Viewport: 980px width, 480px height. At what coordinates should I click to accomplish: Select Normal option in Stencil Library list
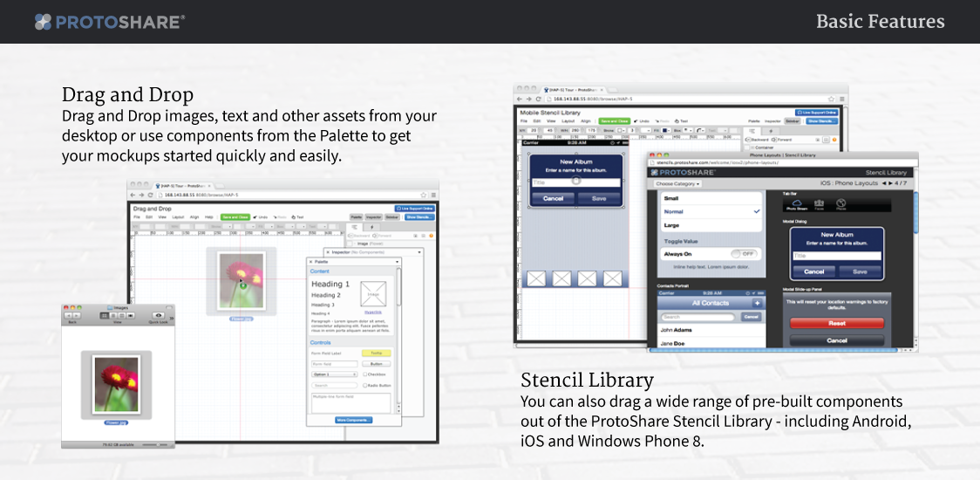711,211
